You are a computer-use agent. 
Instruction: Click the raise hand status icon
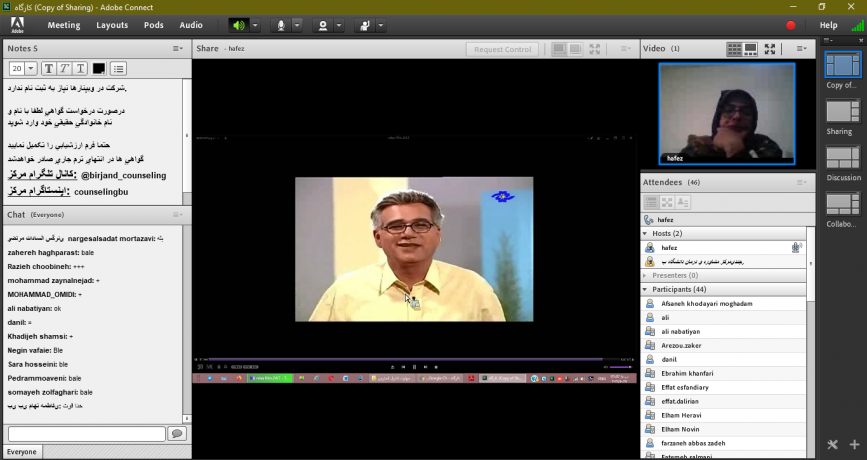click(365, 25)
